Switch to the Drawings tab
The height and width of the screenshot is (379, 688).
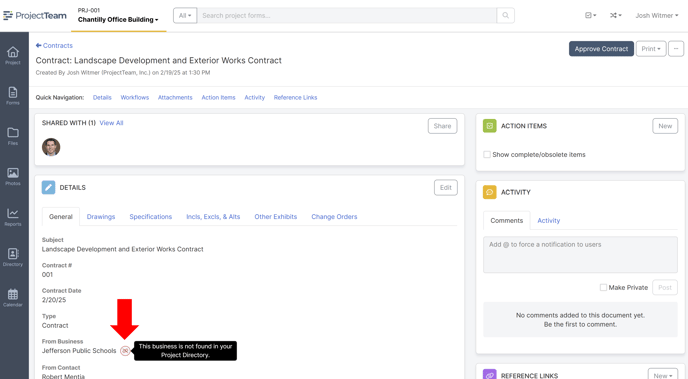tap(101, 217)
